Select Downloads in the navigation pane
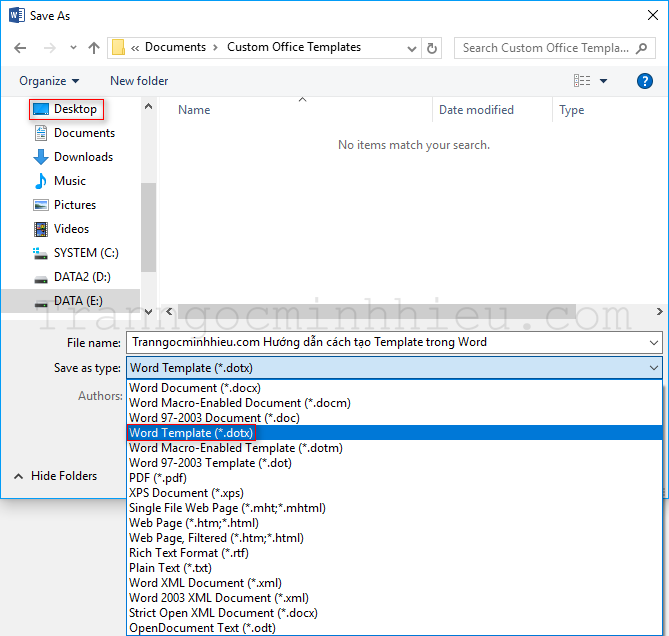This screenshot has width=669, height=636. pyautogui.click(x=83, y=157)
